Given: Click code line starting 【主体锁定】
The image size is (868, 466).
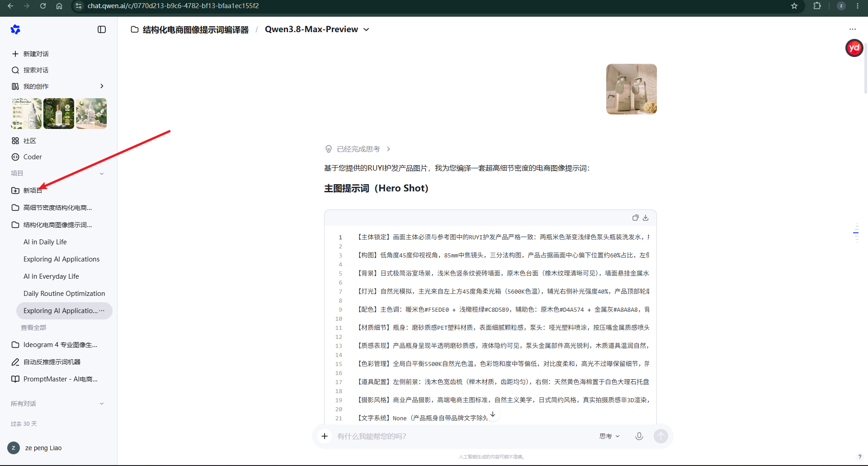Looking at the screenshot, I should [x=503, y=237].
